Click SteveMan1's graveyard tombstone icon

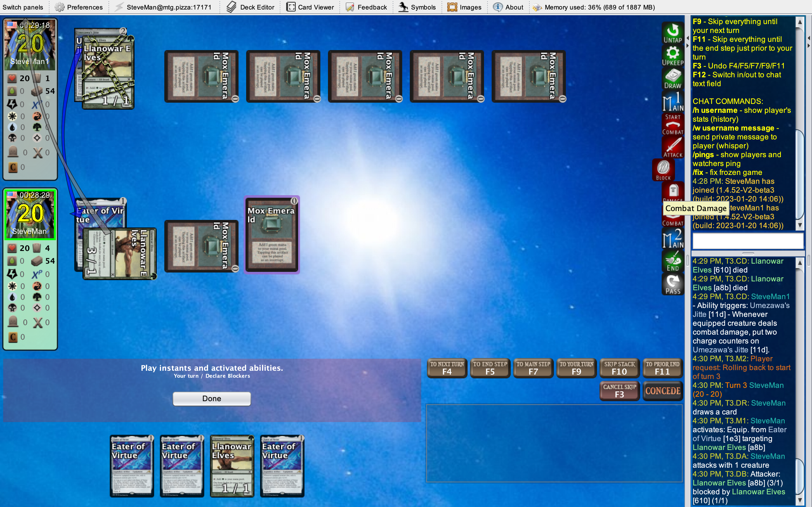click(13, 152)
